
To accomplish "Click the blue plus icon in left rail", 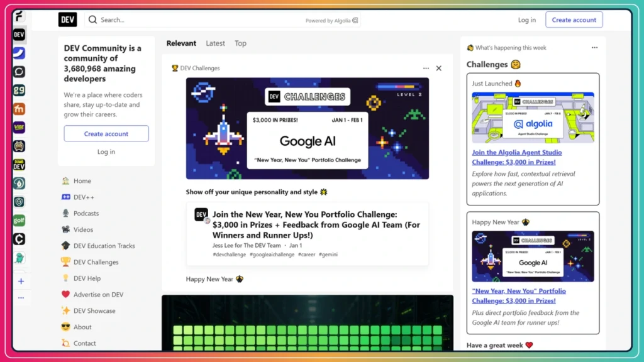I will (x=21, y=282).
